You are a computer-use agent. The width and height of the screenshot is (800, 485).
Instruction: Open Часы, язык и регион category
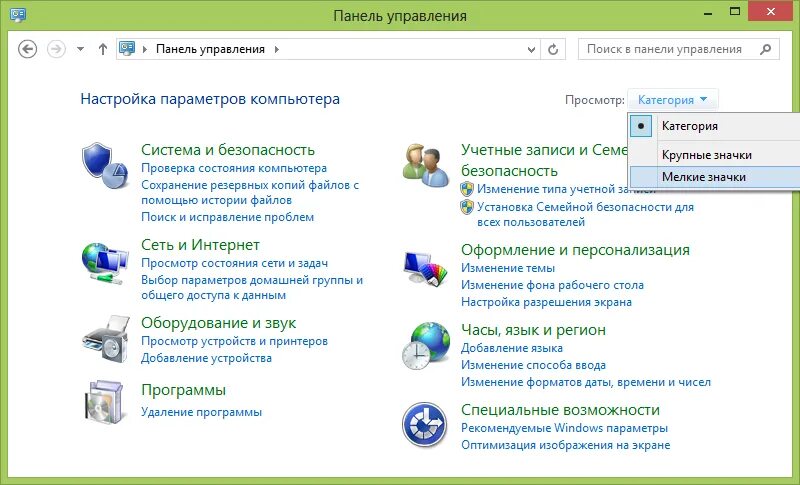pos(533,330)
